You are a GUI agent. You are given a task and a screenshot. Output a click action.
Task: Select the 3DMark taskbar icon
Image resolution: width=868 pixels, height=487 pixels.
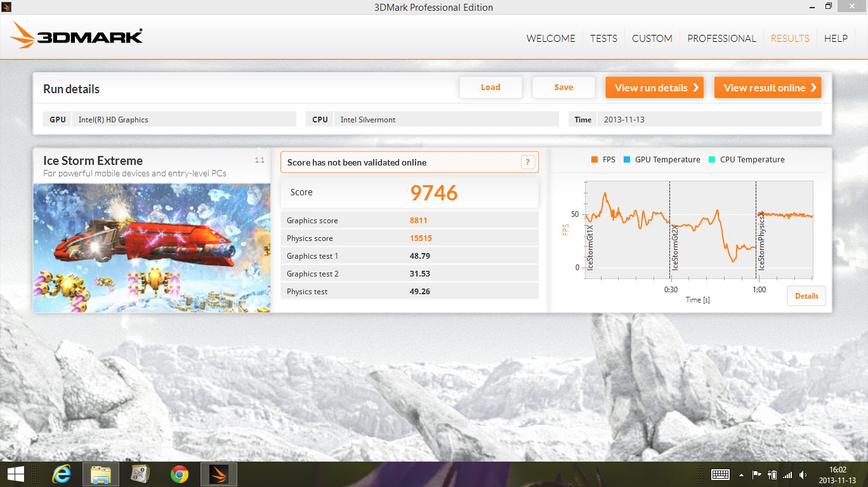[219, 474]
